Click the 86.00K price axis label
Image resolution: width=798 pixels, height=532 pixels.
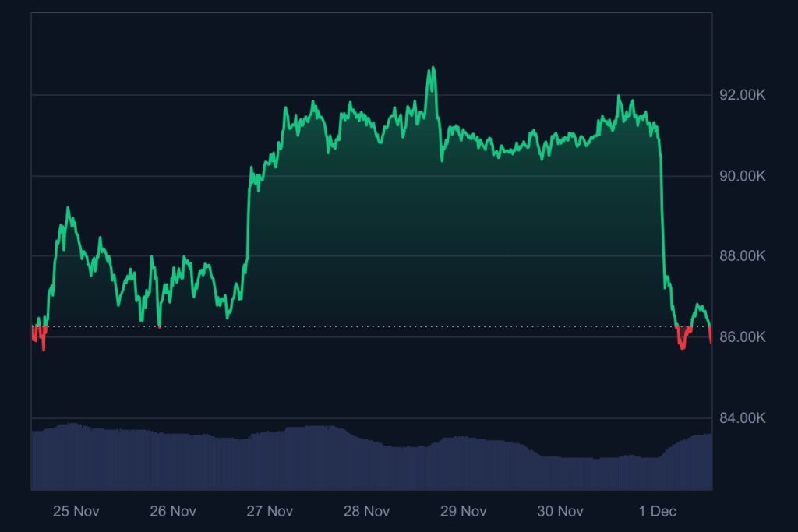point(742,337)
